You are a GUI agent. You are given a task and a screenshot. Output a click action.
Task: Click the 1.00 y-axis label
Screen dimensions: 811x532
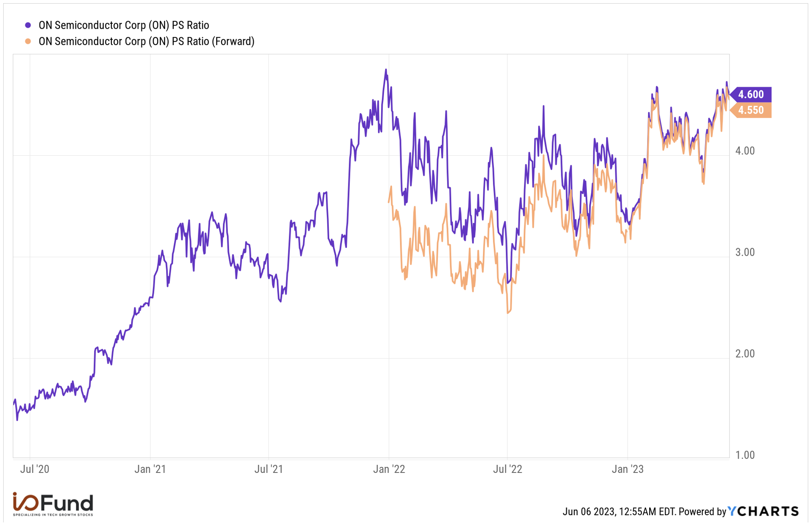tap(745, 455)
